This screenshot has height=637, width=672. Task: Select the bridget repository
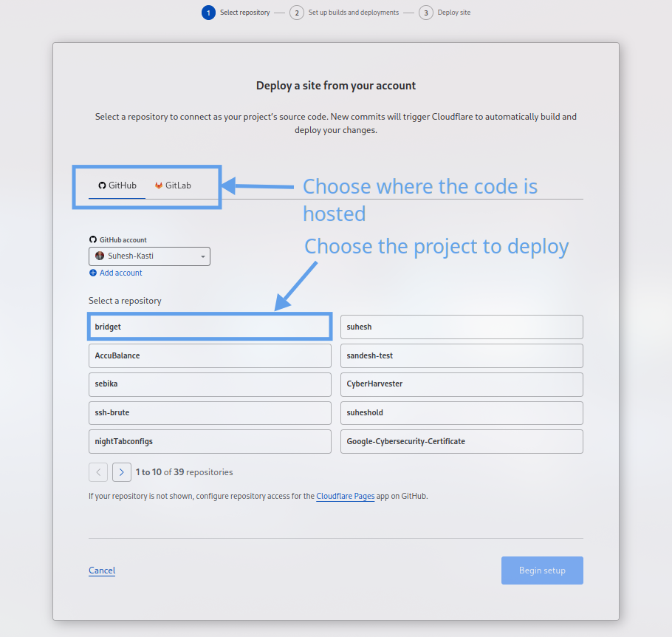pos(210,326)
